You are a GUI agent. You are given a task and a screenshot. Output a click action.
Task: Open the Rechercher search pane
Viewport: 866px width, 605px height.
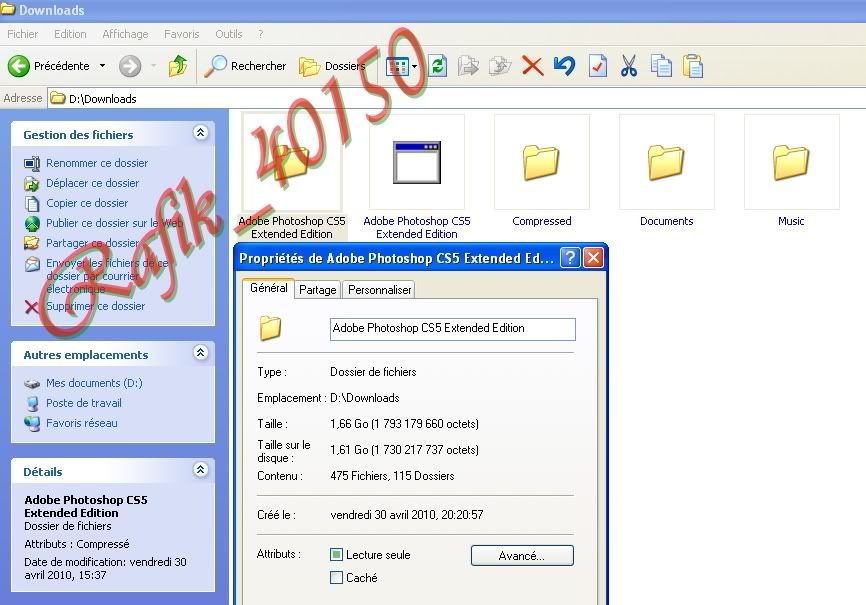245,66
